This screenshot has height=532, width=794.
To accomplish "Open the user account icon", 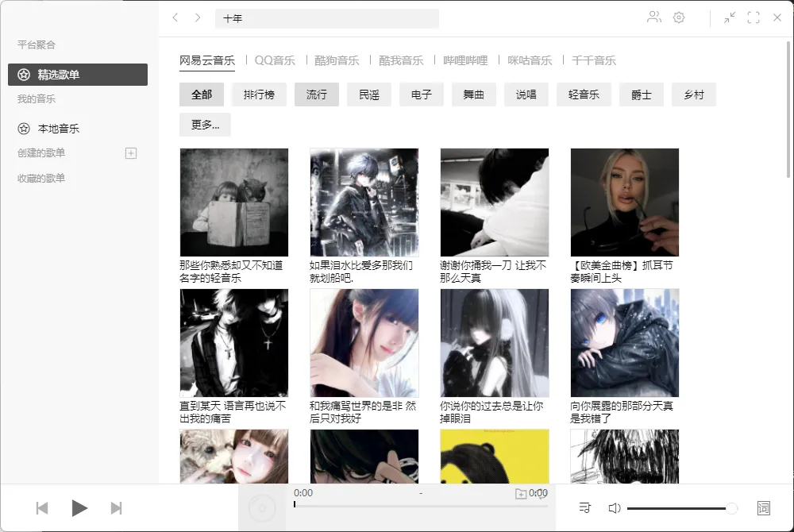I will 653,17.
